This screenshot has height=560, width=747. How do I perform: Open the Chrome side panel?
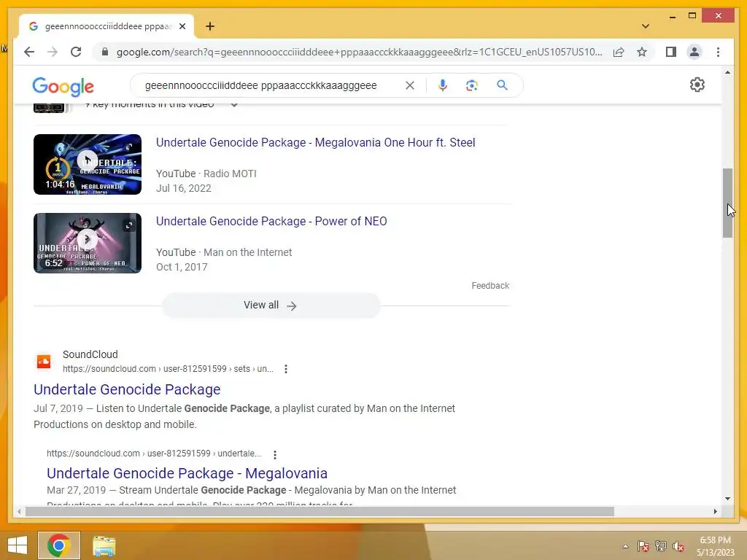click(671, 52)
